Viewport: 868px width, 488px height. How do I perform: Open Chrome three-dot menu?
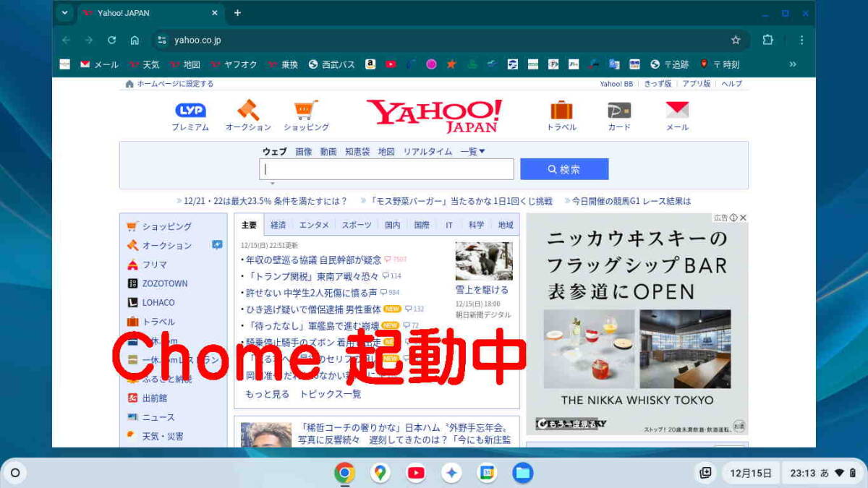tap(801, 40)
